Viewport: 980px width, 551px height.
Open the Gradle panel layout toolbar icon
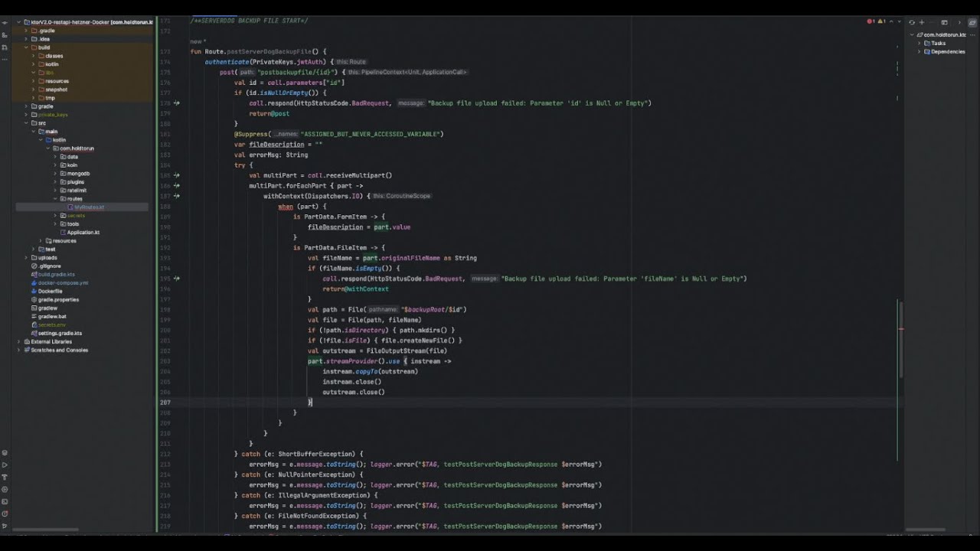[x=944, y=22]
